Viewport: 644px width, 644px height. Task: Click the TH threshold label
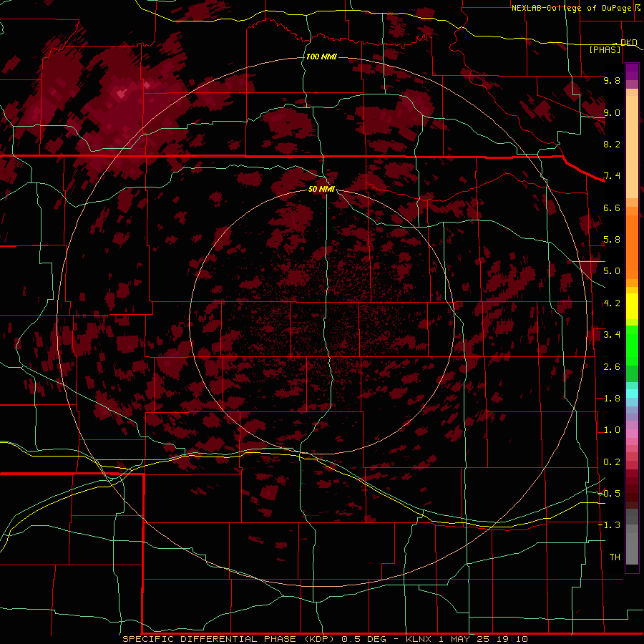pyautogui.click(x=615, y=557)
